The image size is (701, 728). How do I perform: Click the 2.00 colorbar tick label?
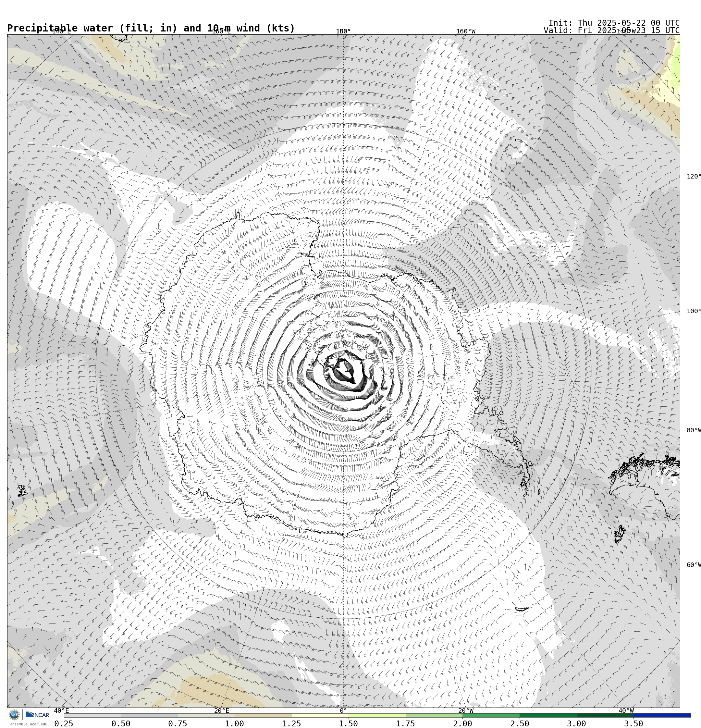(462, 723)
